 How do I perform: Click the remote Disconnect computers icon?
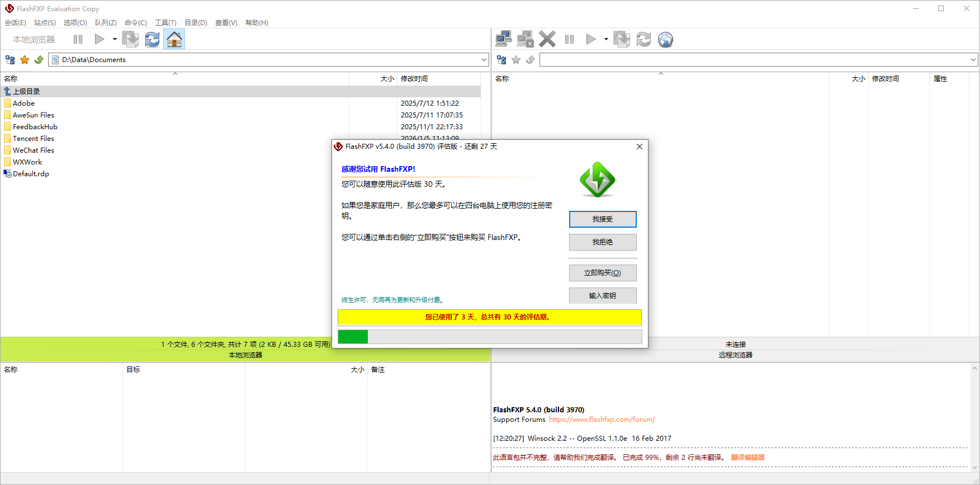525,39
